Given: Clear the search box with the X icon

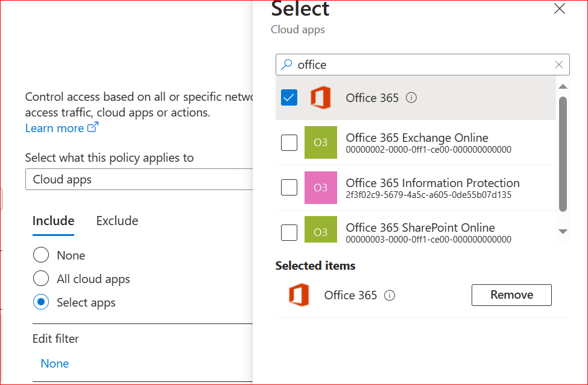Looking at the screenshot, I should pos(559,65).
